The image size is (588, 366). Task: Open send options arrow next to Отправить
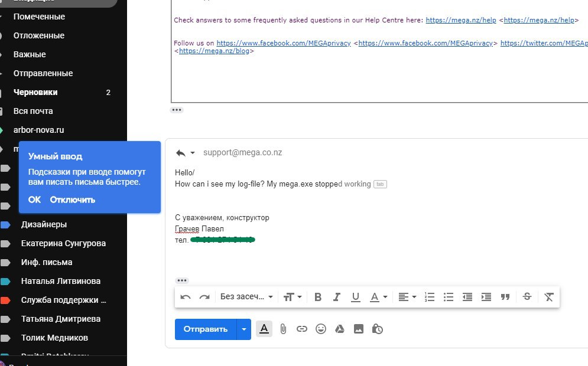[243, 329]
